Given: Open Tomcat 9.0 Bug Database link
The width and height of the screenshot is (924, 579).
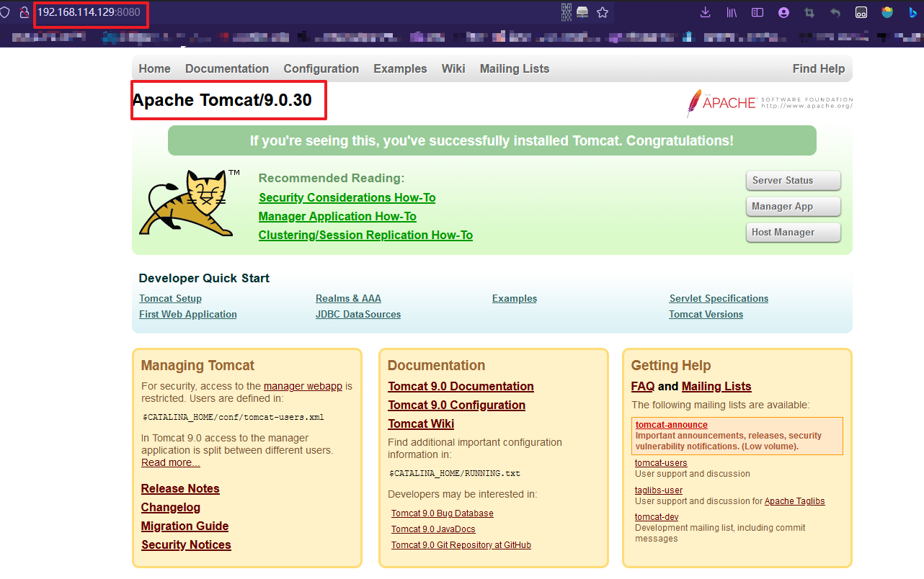Looking at the screenshot, I should coord(443,513).
